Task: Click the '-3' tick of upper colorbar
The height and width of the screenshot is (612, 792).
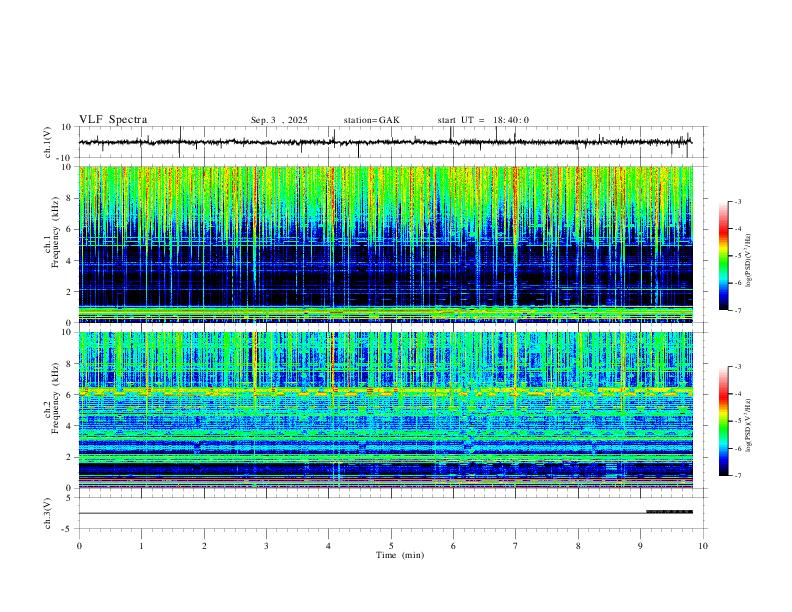Action: [x=737, y=201]
